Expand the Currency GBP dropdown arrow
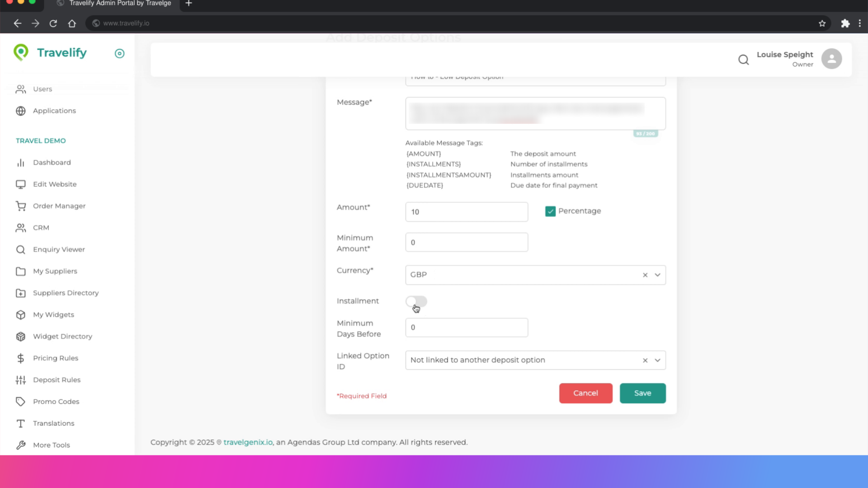 click(x=657, y=275)
